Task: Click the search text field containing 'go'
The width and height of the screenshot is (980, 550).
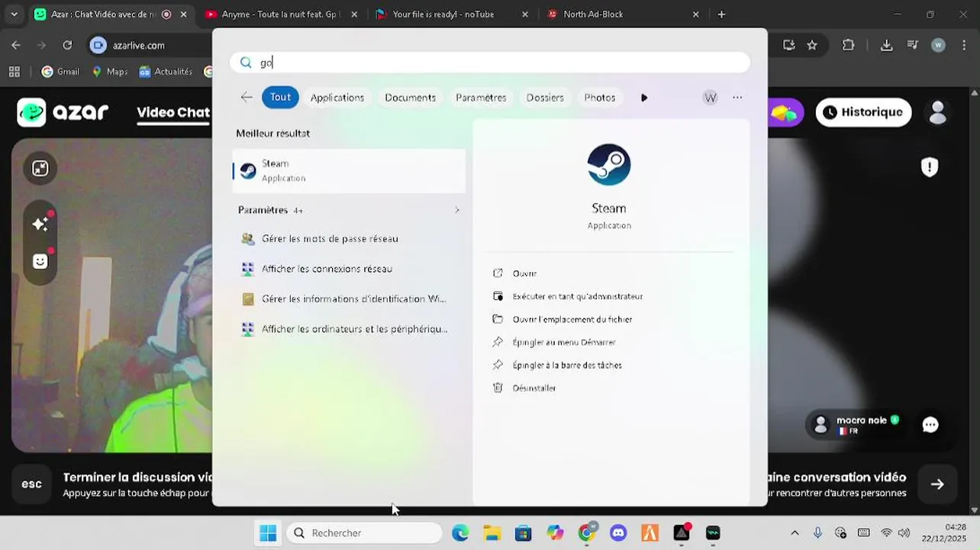Action: point(490,63)
